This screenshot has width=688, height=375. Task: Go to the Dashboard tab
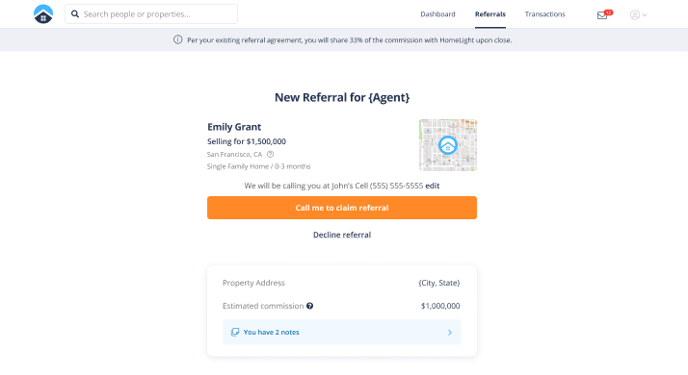[438, 14]
